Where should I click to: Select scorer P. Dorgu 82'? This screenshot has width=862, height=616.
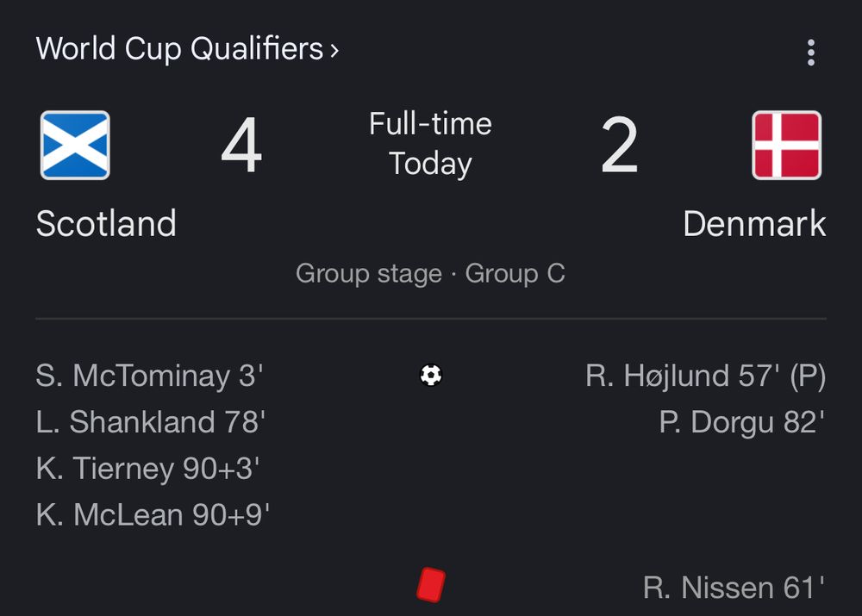click(742, 422)
